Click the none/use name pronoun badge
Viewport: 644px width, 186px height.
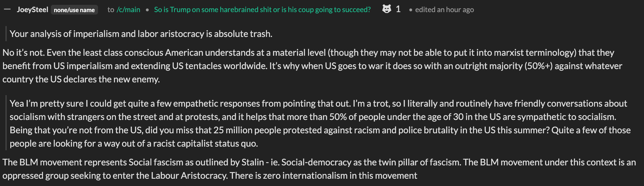(74, 10)
